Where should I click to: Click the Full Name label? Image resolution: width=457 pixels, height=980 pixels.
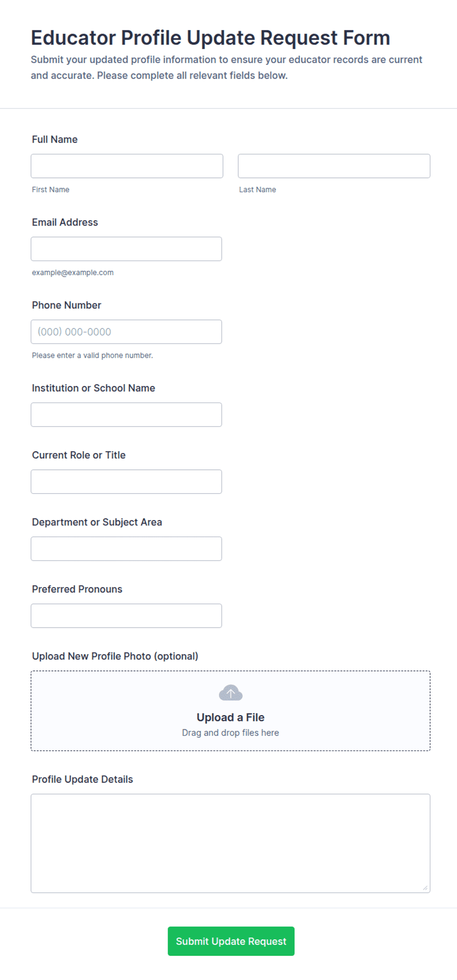coord(55,140)
